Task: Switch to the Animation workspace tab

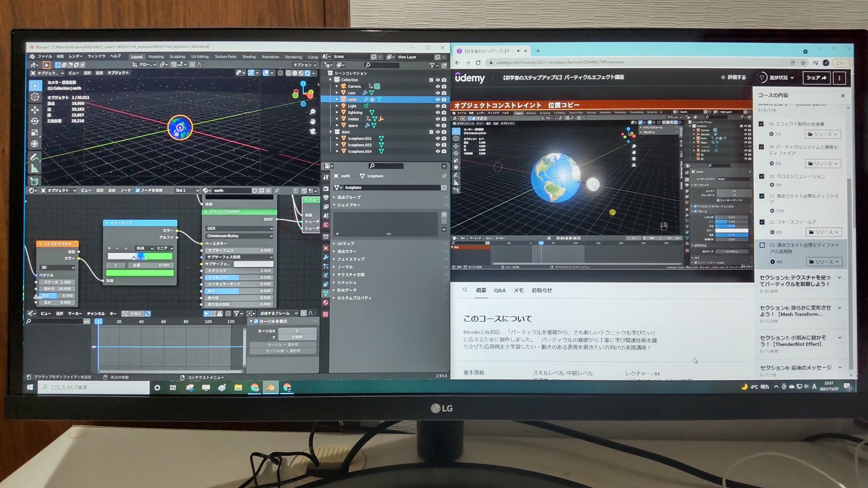Action: tap(270, 57)
